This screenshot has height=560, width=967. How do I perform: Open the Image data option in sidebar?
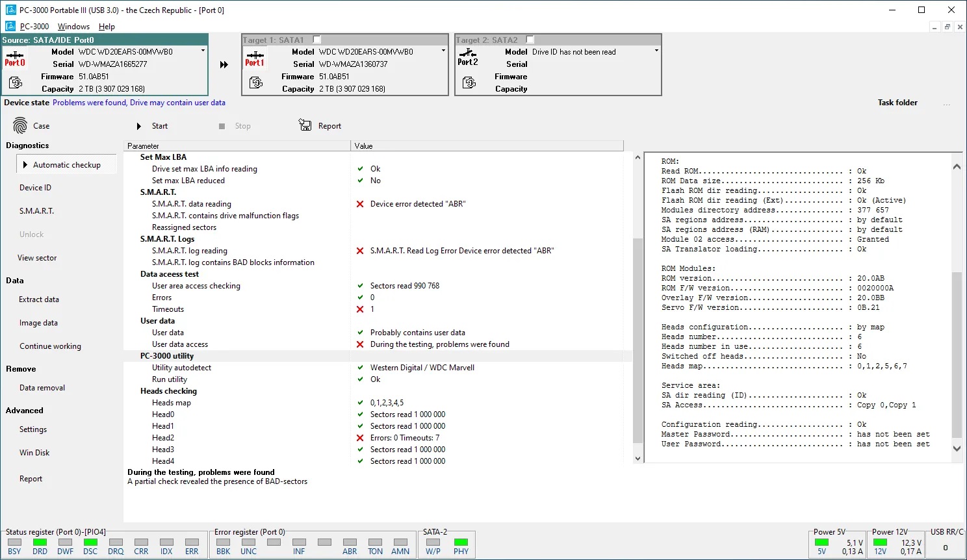tap(38, 323)
